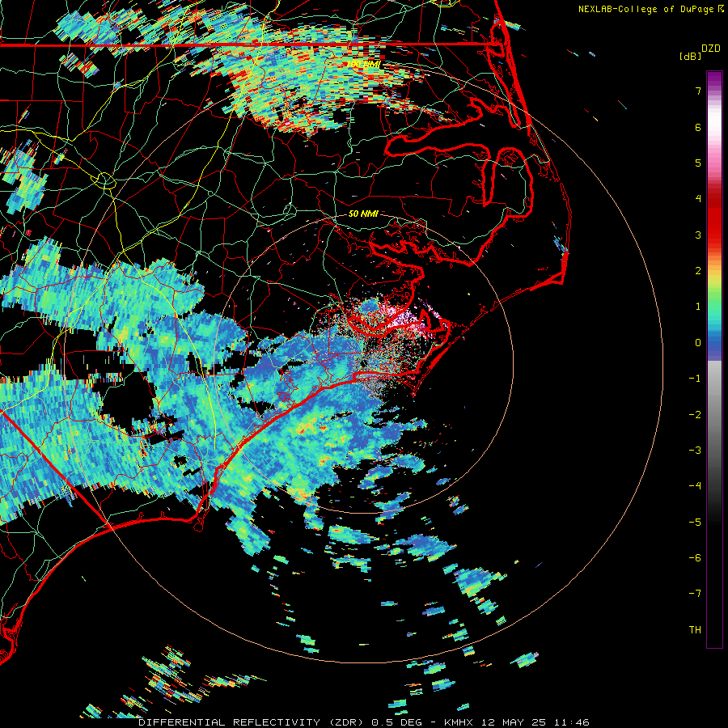The image size is (728, 728).
Task: Click the -6 value on the legend
Action: click(x=695, y=558)
